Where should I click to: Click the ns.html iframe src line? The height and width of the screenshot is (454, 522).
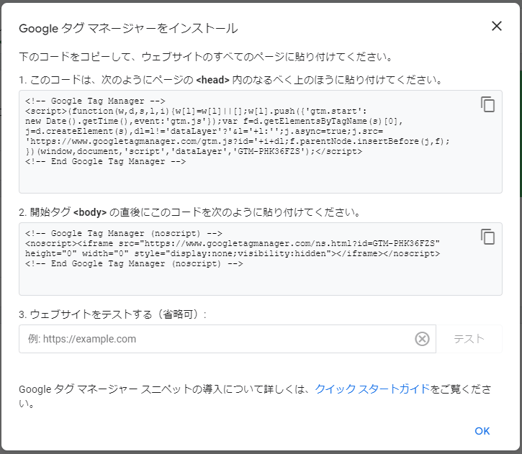(x=232, y=243)
